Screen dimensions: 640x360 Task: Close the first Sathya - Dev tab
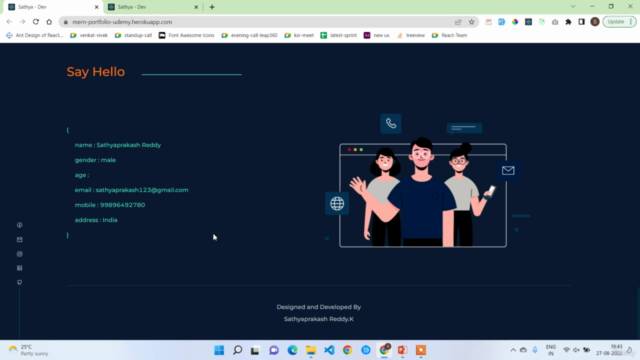pos(97,7)
